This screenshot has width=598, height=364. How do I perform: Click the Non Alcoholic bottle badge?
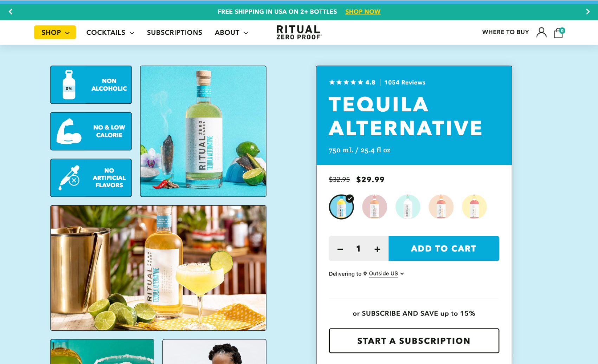click(x=91, y=85)
